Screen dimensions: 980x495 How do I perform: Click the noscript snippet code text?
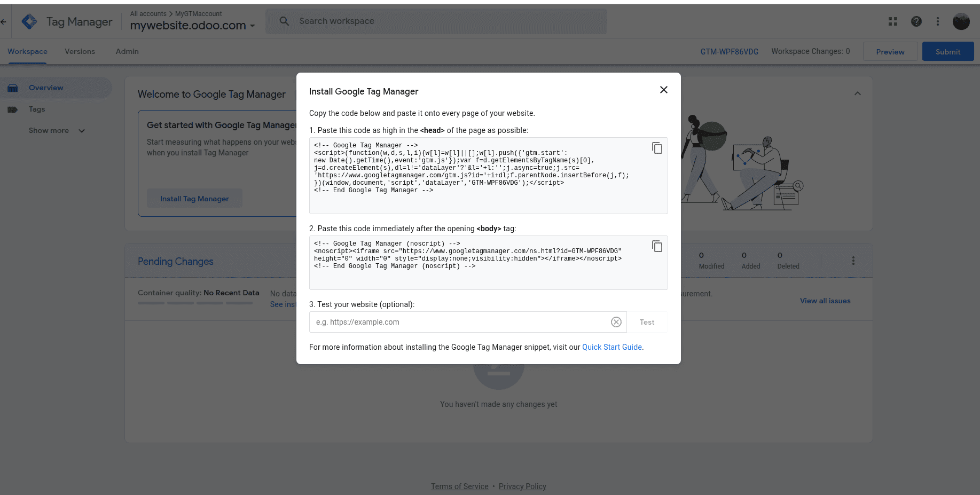[x=468, y=255]
